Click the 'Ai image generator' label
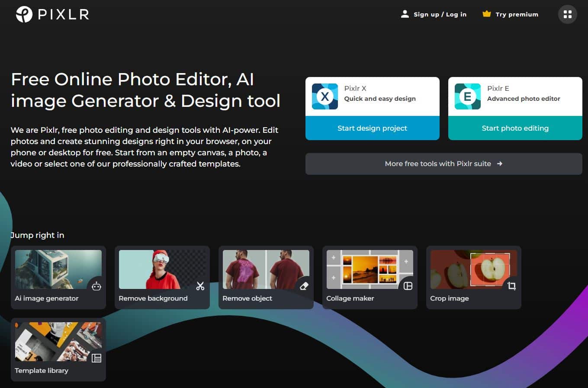 (47, 298)
